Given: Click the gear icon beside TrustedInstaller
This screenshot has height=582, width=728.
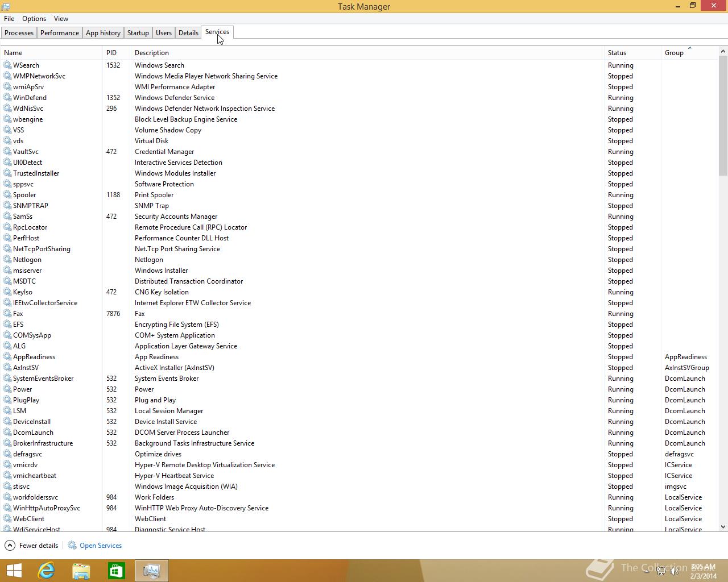Looking at the screenshot, I should 7,173.
